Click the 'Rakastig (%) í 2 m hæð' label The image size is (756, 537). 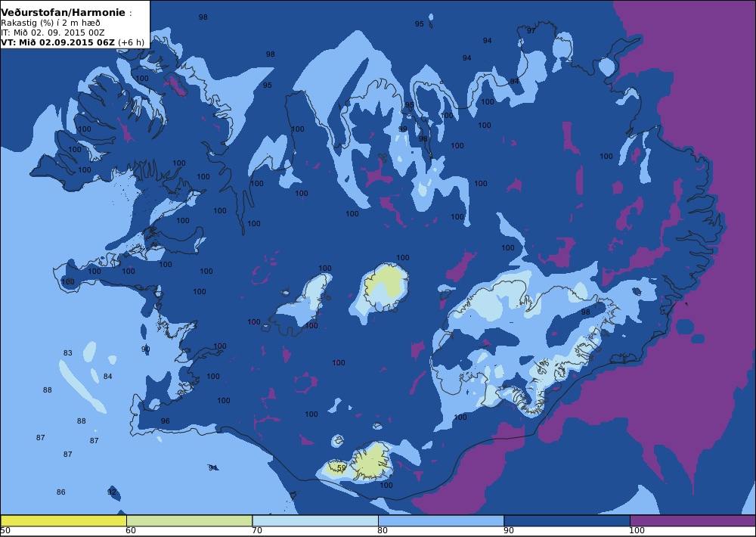[50, 23]
